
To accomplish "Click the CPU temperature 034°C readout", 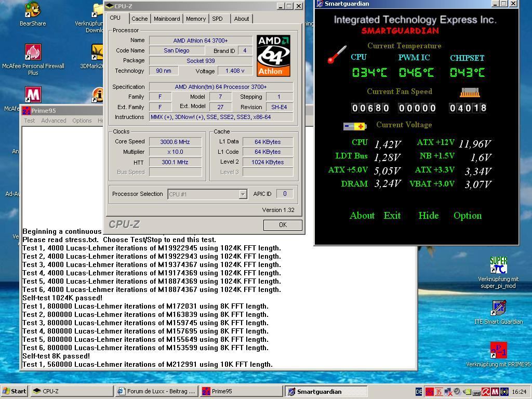I will coord(369,72).
